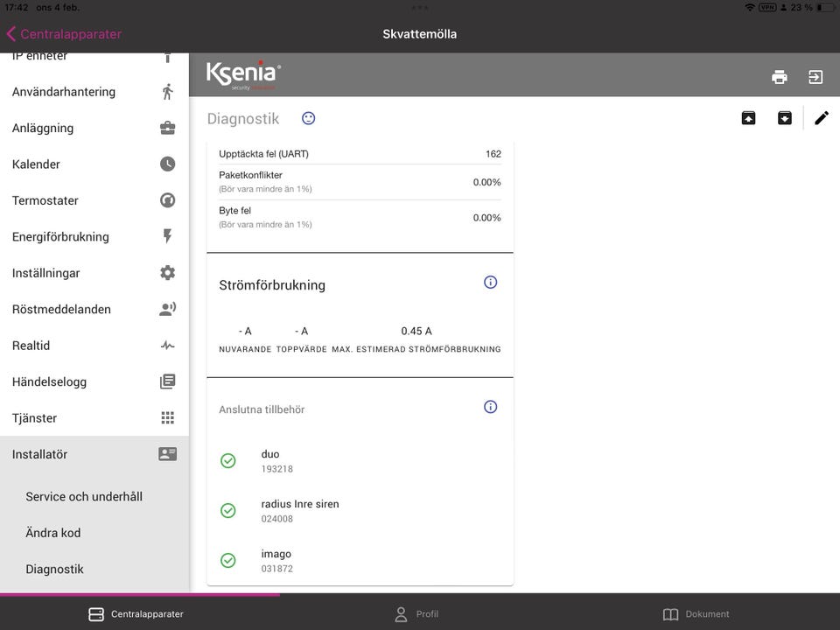Open info for Strömförbrukning section
This screenshot has width=840, height=630.
[x=490, y=283]
